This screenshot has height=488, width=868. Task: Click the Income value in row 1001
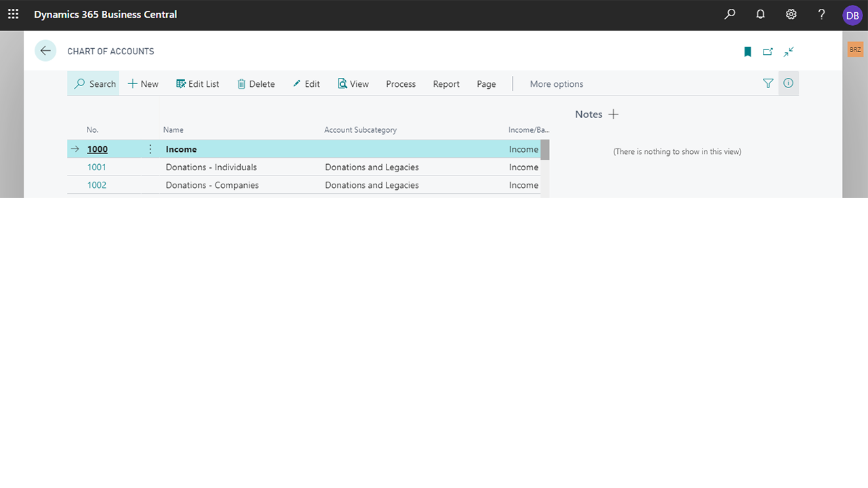pos(524,167)
